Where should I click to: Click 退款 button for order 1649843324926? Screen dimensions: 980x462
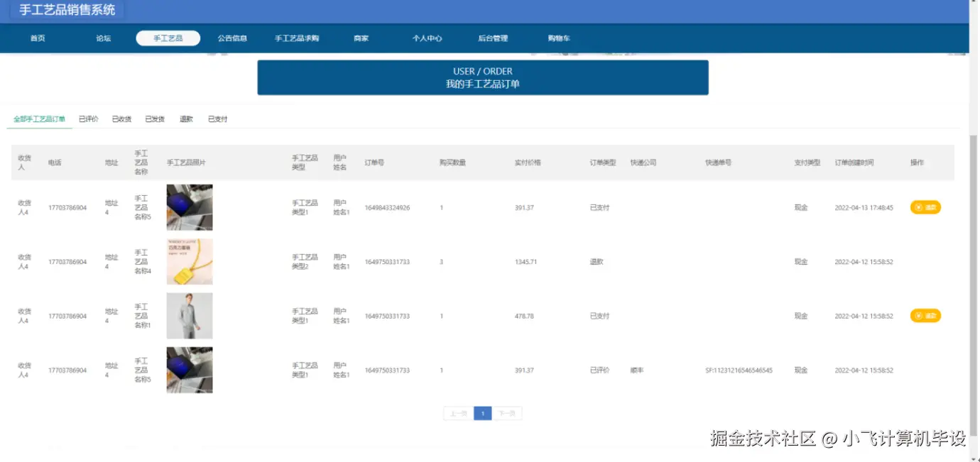tap(925, 207)
